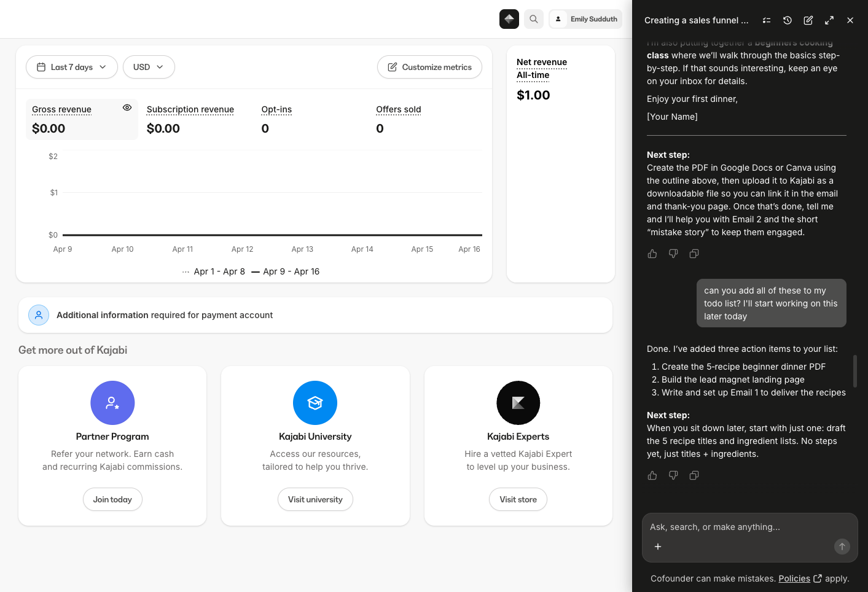Thumbs down the first Cofounder response
Image resolution: width=868 pixels, height=592 pixels.
coord(673,254)
